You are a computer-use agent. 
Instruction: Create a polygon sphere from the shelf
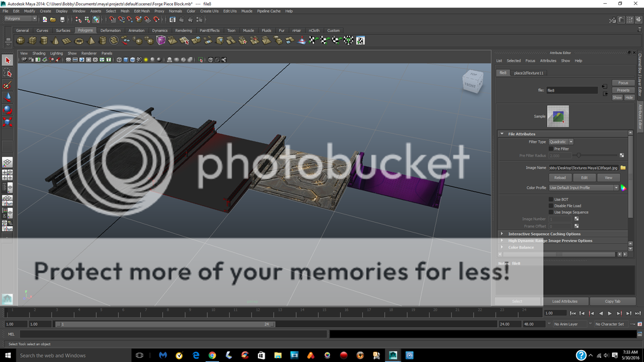click(20, 40)
